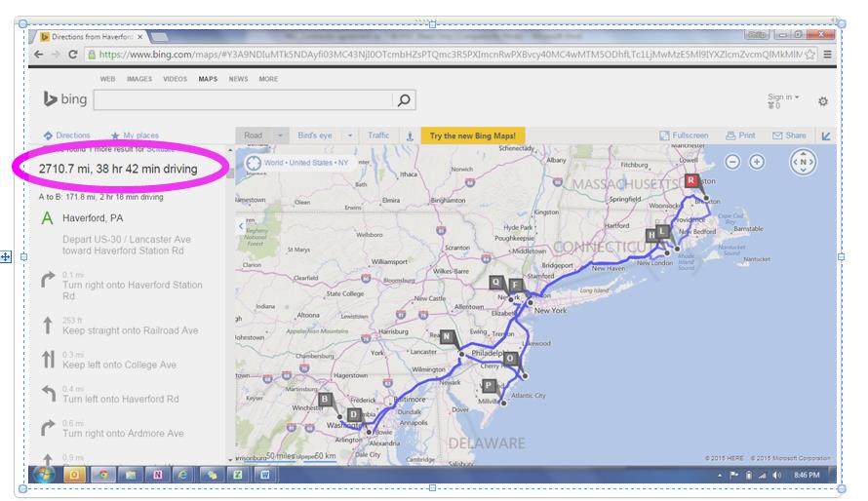Image resolution: width=868 pixels, height=501 pixels.
Task: Expand the Road map style dropdown
Action: pyautogui.click(x=280, y=136)
